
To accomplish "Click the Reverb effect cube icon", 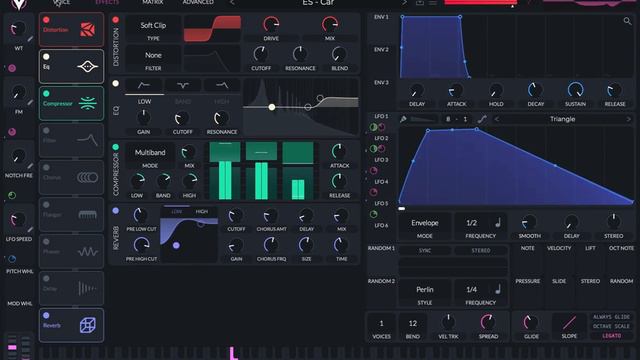I will 88,325.
